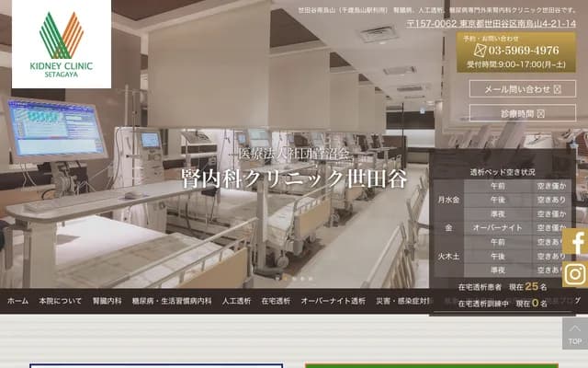Screen dimensions: 588x368
Task: Click 予約・お問い合わせ label on gold banner
Action: (491, 39)
